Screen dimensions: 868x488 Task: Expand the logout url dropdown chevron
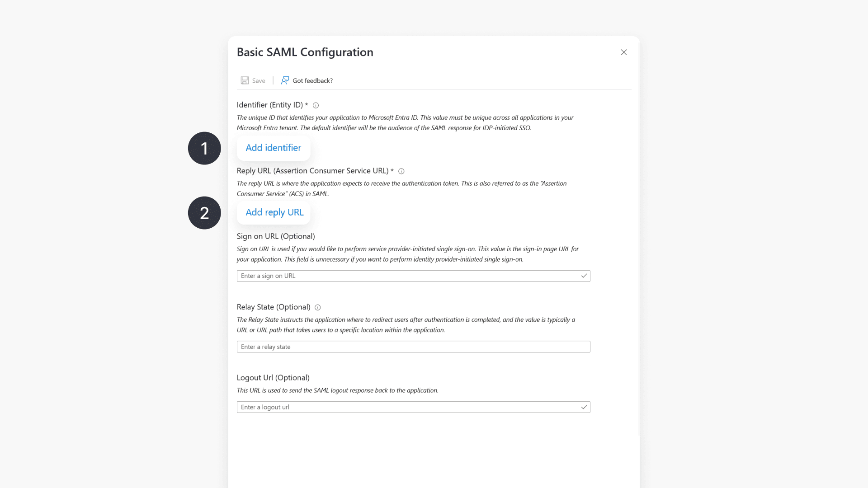584,407
